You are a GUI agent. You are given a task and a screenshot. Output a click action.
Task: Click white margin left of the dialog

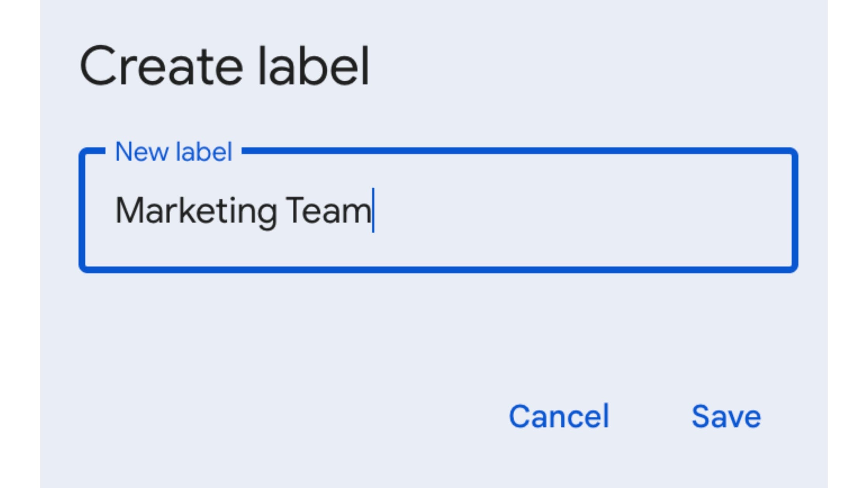click(x=19, y=244)
